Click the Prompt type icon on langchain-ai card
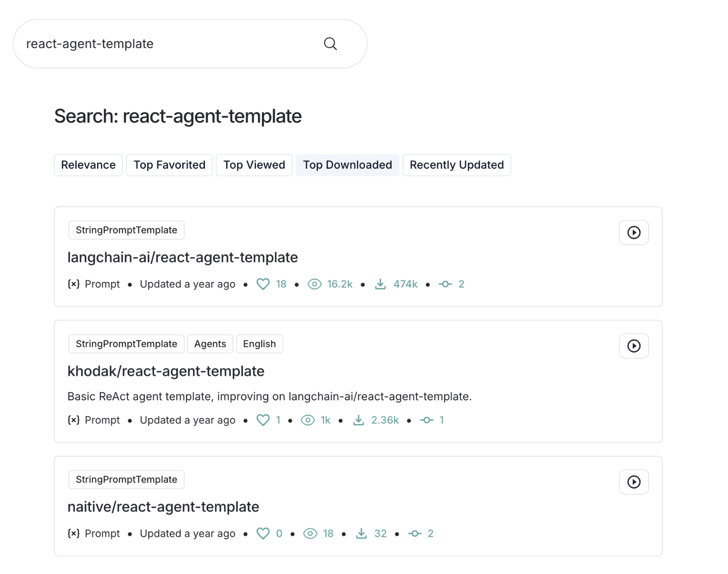 pyautogui.click(x=73, y=284)
